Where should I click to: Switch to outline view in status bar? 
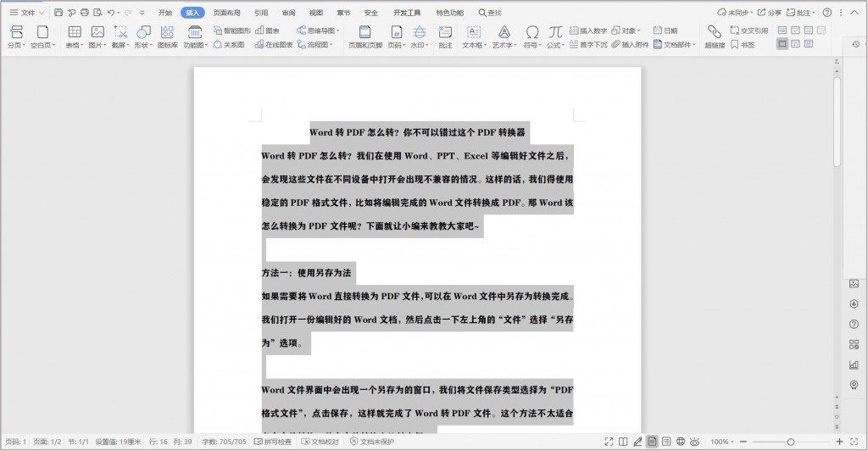click(666, 442)
